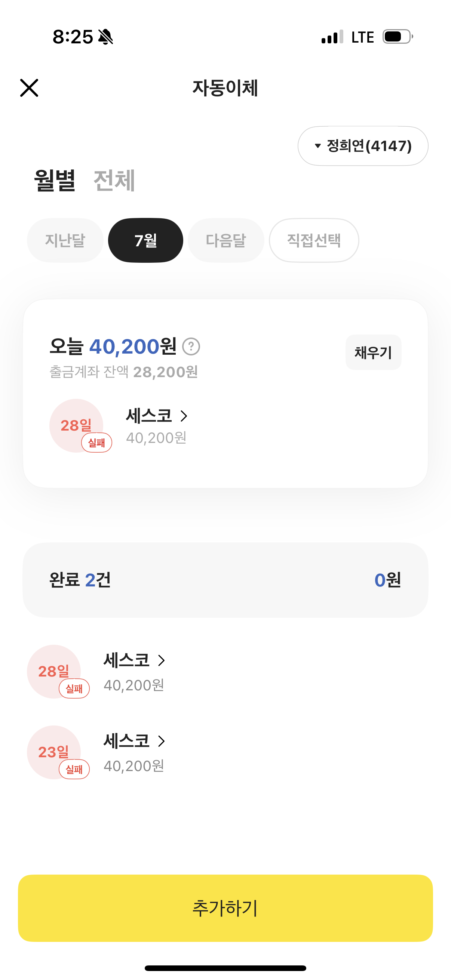Switch to the 전체 tab
The height and width of the screenshot is (980, 451).
point(114,180)
